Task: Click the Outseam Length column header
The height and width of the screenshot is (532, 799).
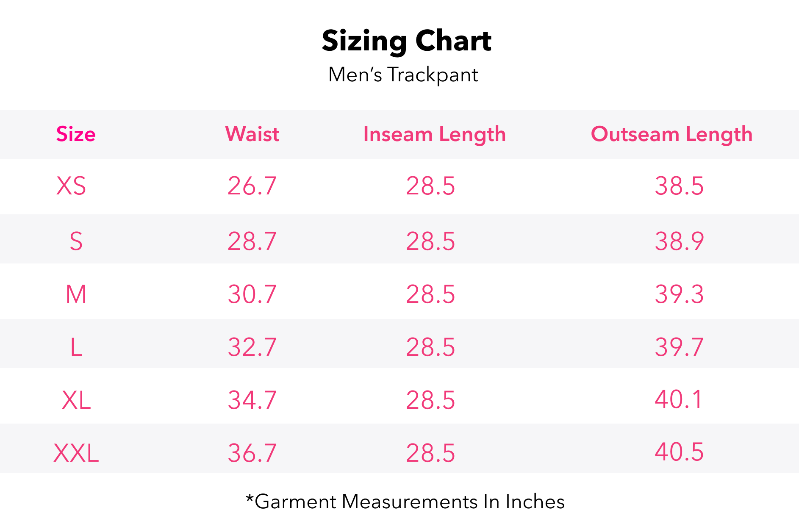Action: [x=671, y=134]
